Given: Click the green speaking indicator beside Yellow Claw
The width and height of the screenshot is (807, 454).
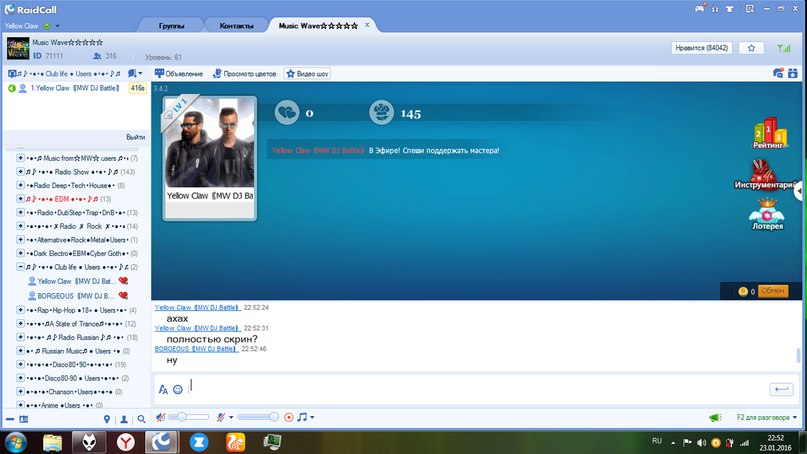Looking at the screenshot, I should pyautogui.click(x=12, y=88).
